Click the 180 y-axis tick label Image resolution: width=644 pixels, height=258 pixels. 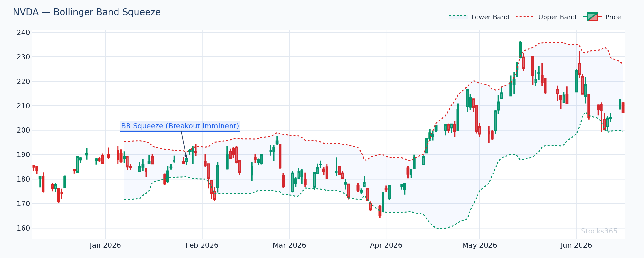click(24, 179)
